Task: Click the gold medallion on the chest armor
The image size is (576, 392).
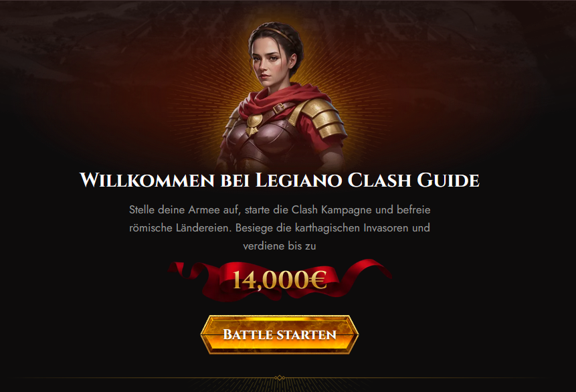Action: coord(254,123)
